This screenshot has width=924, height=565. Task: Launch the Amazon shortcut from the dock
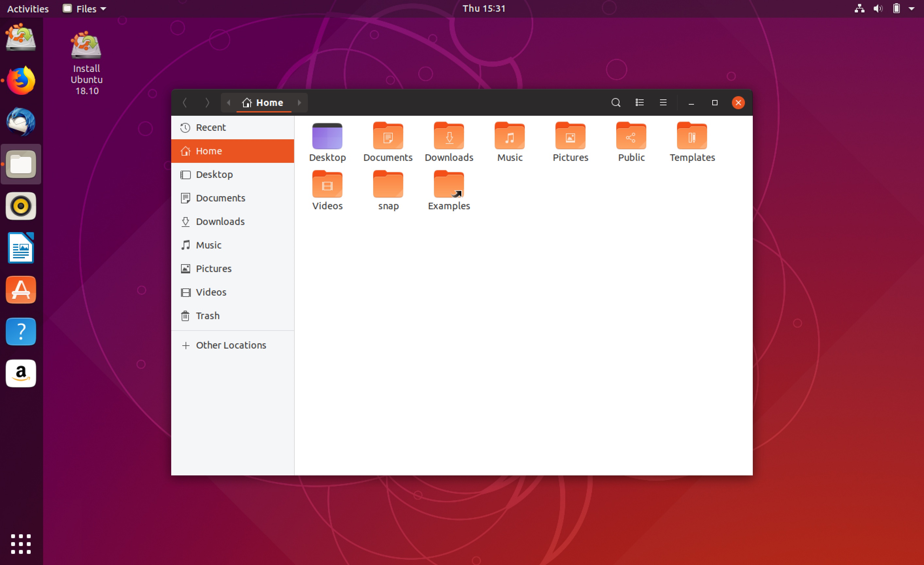click(21, 373)
